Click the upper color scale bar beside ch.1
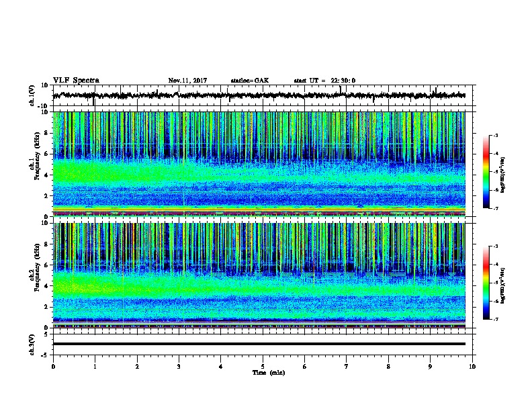This screenshot has height=411, width=532. 486,172
